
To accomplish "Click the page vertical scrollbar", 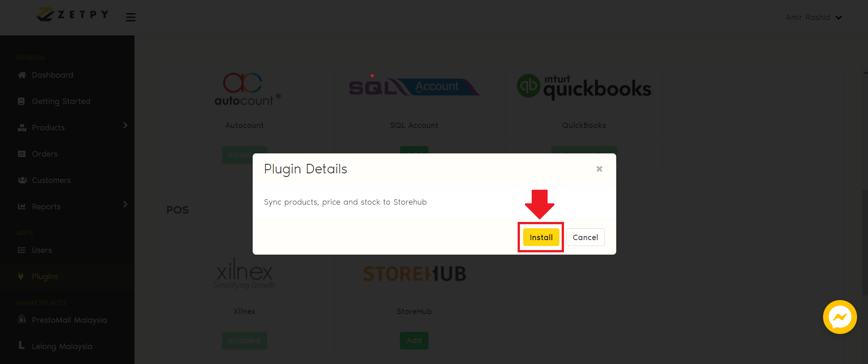I will [865, 243].
